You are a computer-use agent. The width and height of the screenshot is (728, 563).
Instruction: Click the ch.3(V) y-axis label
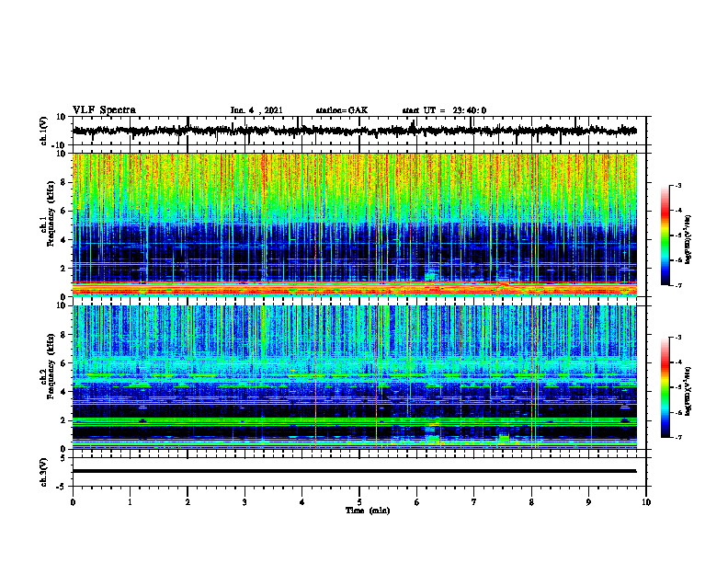[x=43, y=472]
